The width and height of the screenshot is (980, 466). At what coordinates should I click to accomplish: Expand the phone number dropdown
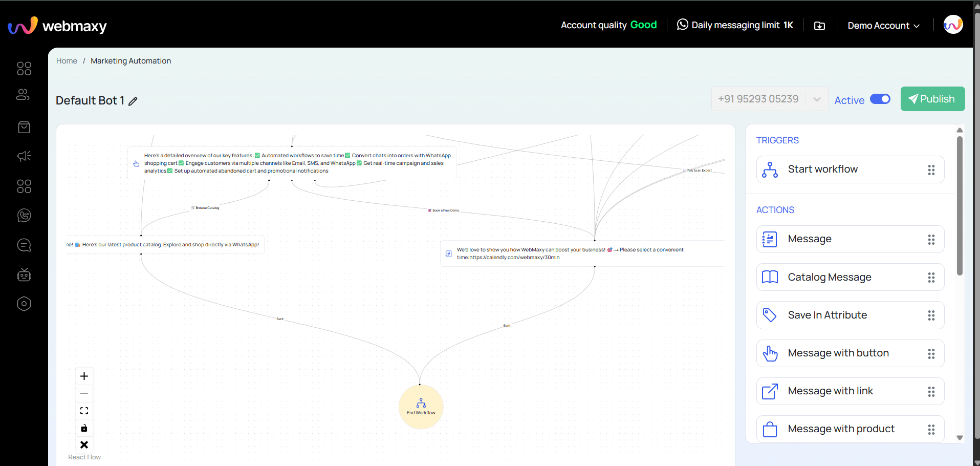(x=817, y=99)
